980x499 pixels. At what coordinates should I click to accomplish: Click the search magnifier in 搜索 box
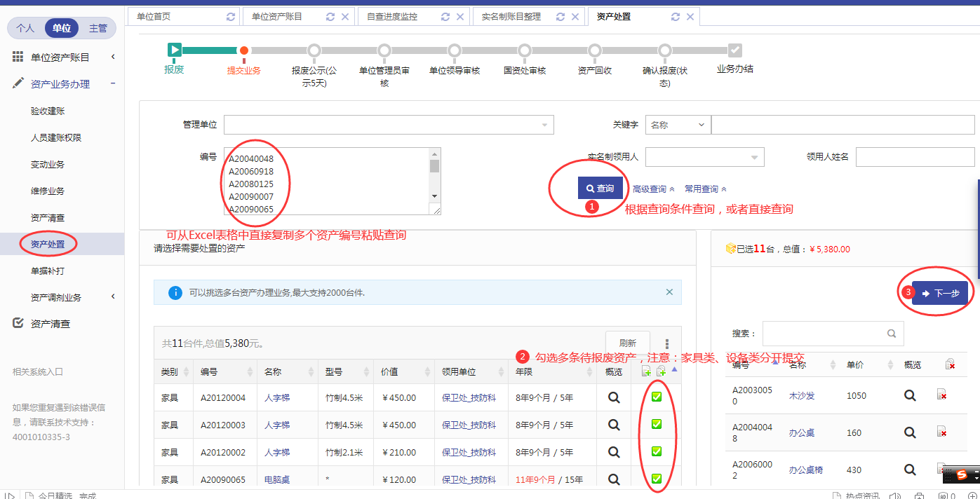tap(892, 334)
